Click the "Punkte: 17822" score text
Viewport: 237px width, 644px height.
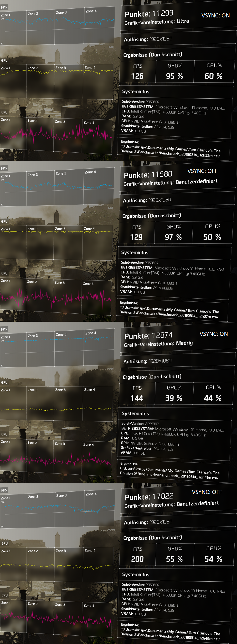149,497
